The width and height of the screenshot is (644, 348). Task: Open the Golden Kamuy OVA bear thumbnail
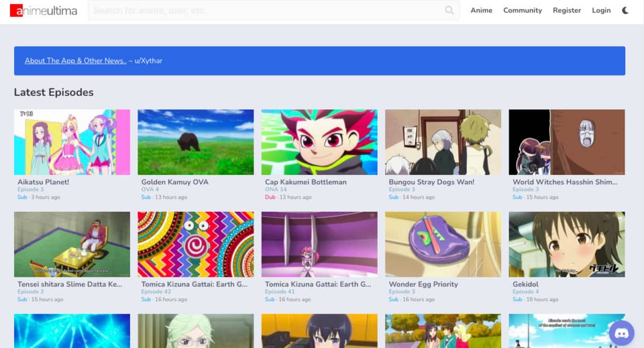[196, 142]
